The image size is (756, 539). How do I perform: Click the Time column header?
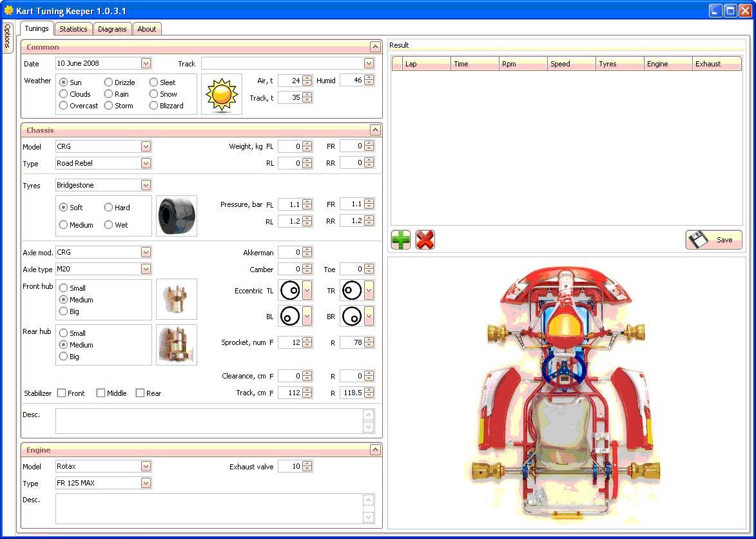point(474,64)
